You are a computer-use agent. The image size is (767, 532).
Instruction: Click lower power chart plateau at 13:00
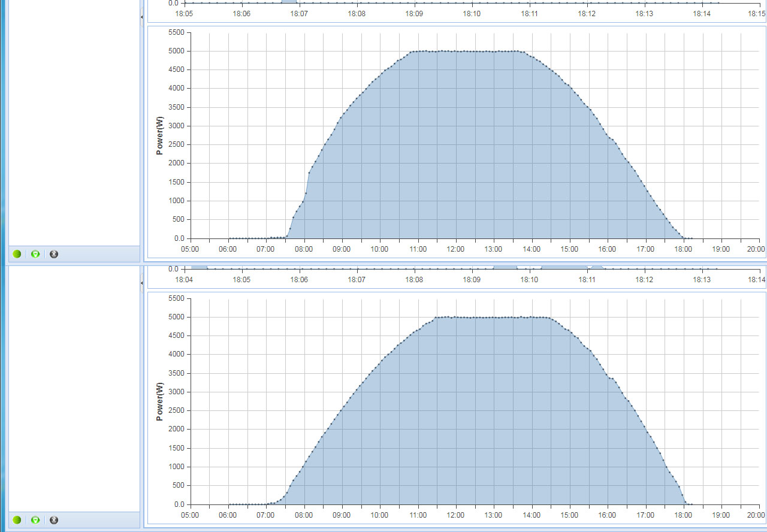(493, 317)
